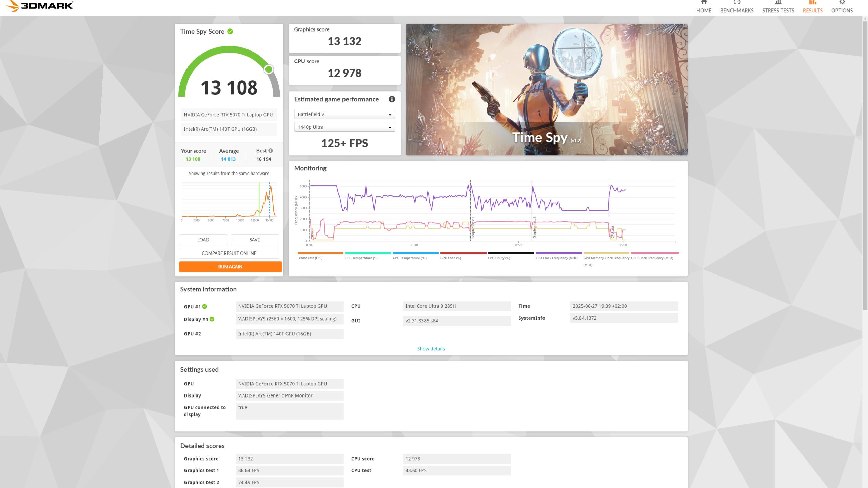This screenshot has width=868, height=488.
Task: Click the DISPLAY9 Generic PnP Monitor field
Action: point(290,395)
